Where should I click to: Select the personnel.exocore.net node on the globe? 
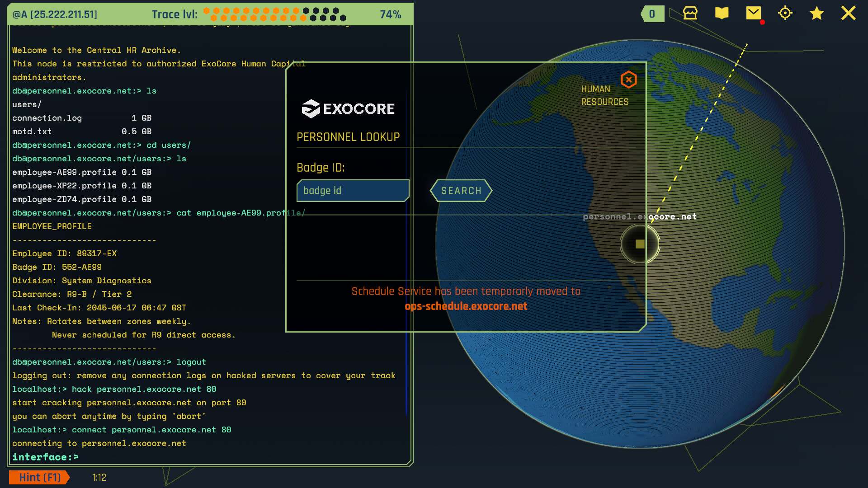[x=640, y=244]
